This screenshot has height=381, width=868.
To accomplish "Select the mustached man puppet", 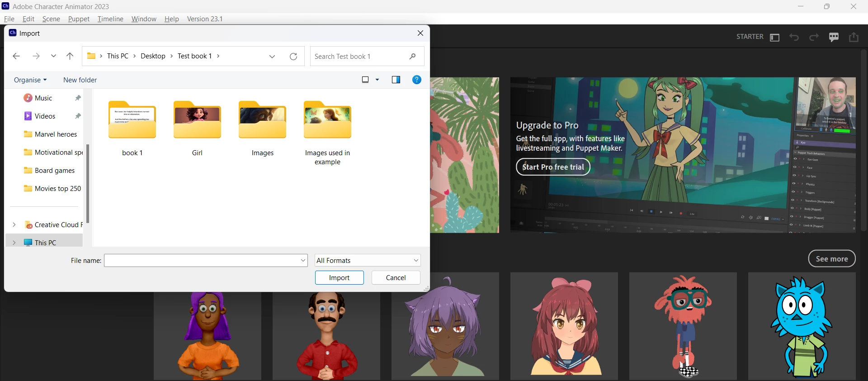I will tap(326, 336).
